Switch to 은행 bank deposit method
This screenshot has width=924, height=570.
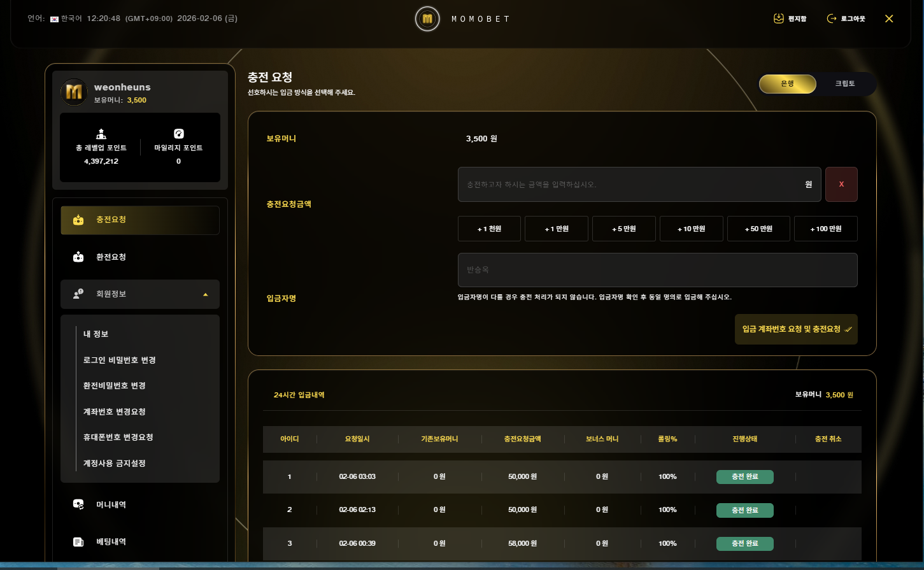787,84
